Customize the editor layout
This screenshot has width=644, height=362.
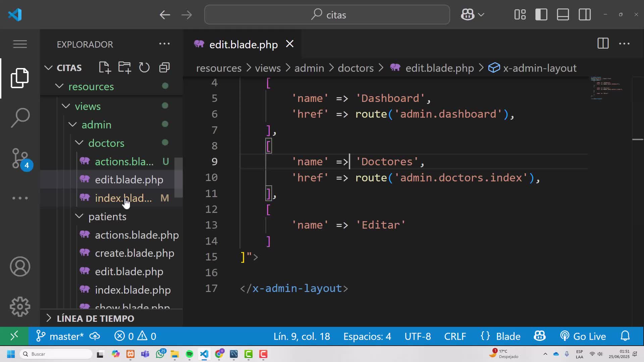click(520, 15)
